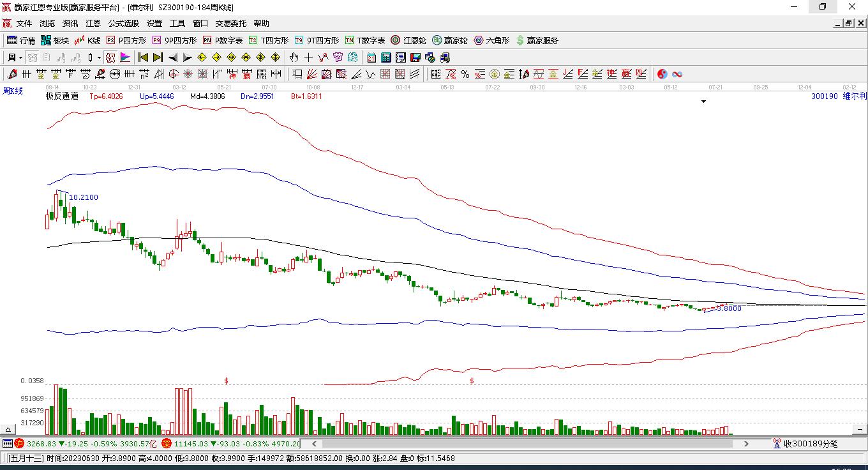
Task: Jump to first bar arrow icon
Action: pyautogui.click(x=143, y=57)
